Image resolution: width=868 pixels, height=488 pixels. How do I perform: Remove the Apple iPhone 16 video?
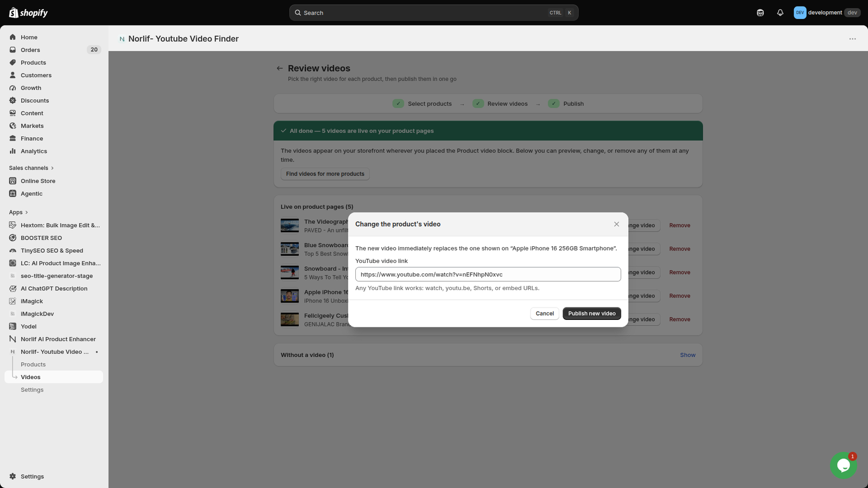680,296
